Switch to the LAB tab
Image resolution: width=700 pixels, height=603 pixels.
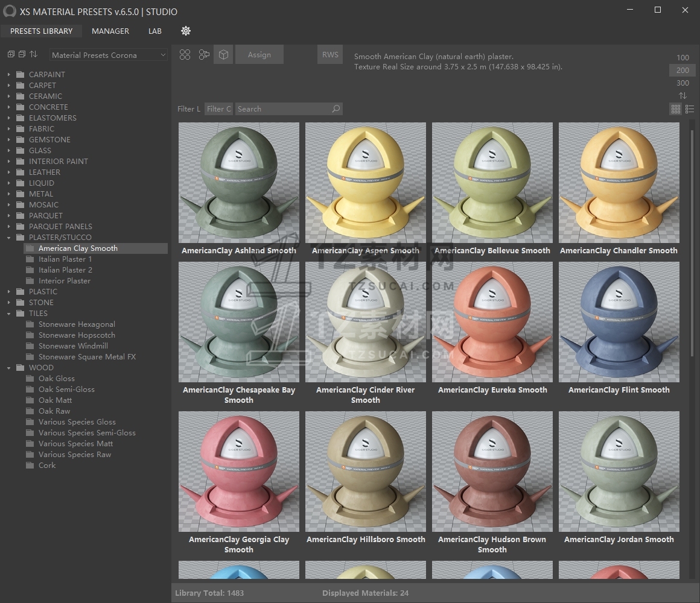[155, 31]
